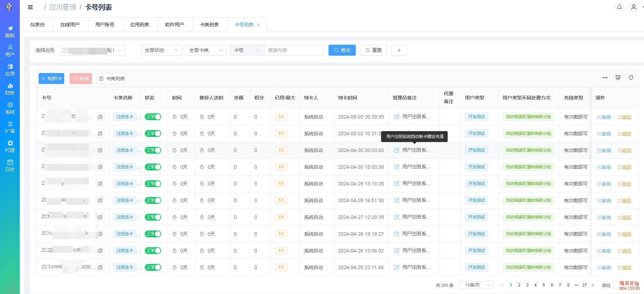644x294 pixels.
Task: Open the 10条/页 page size dropdown
Action: [476, 285]
